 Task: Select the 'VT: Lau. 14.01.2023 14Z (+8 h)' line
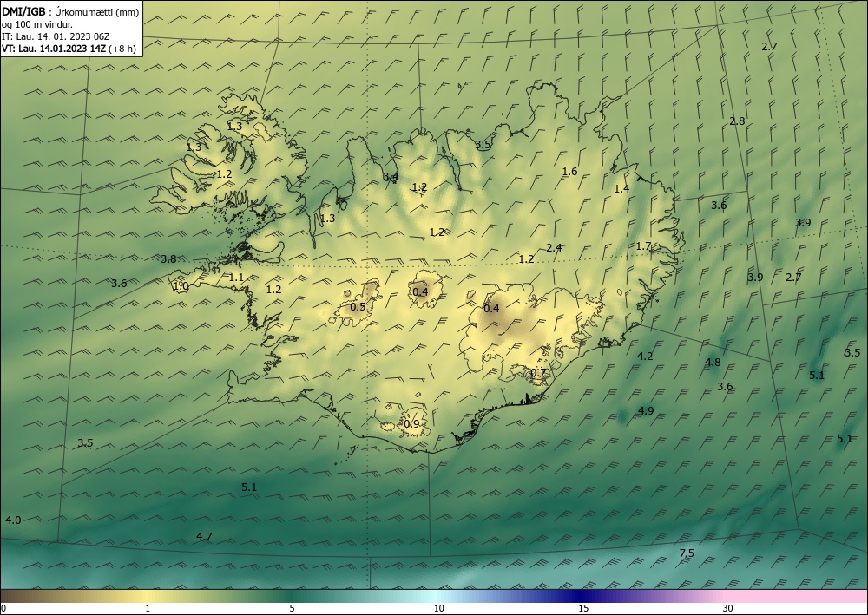(x=69, y=49)
